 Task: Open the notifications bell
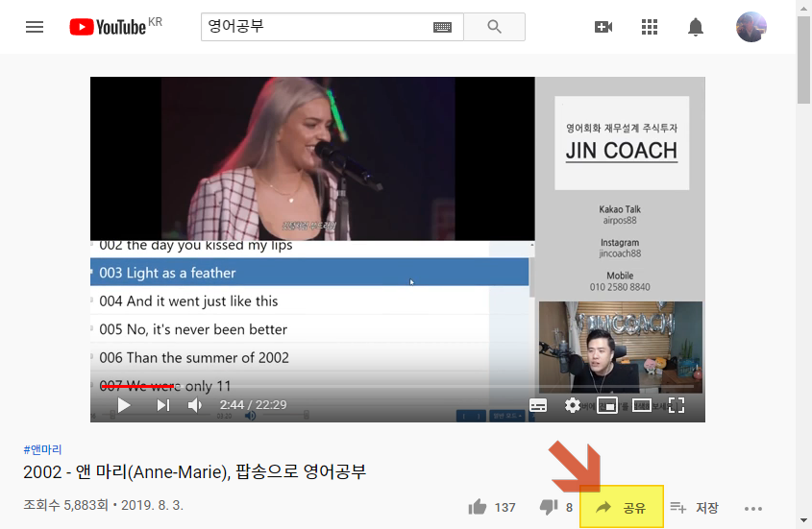click(x=696, y=27)
